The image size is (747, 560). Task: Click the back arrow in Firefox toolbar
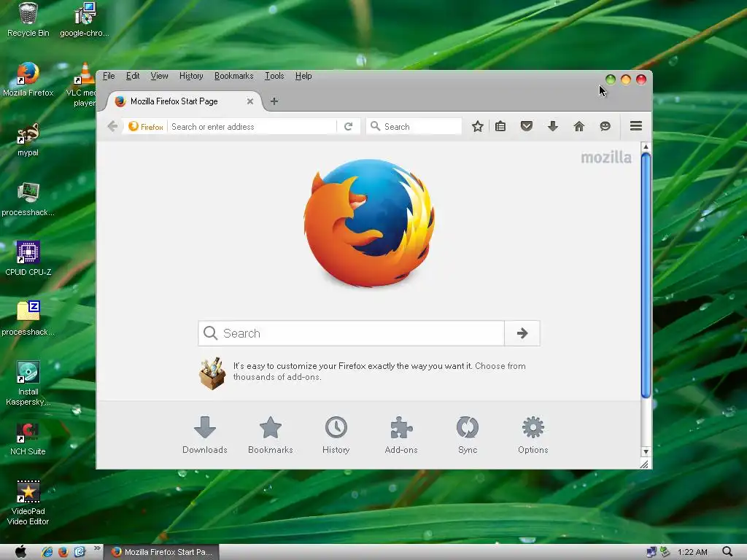[112, 126]
